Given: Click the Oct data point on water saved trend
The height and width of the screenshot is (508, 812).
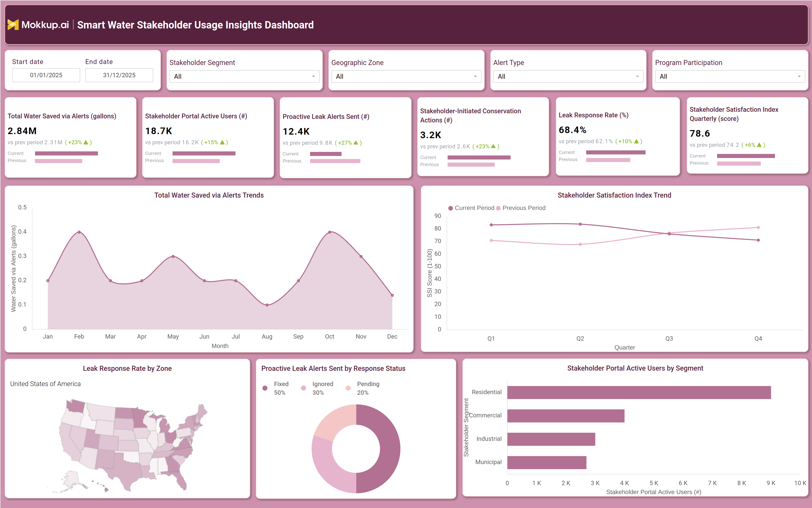Looking at the screenshot, I should (330, 232).
